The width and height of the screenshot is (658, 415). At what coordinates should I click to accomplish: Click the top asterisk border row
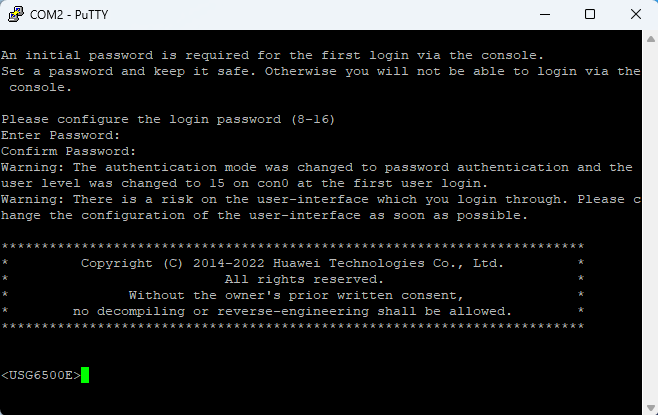pos(292,246)
